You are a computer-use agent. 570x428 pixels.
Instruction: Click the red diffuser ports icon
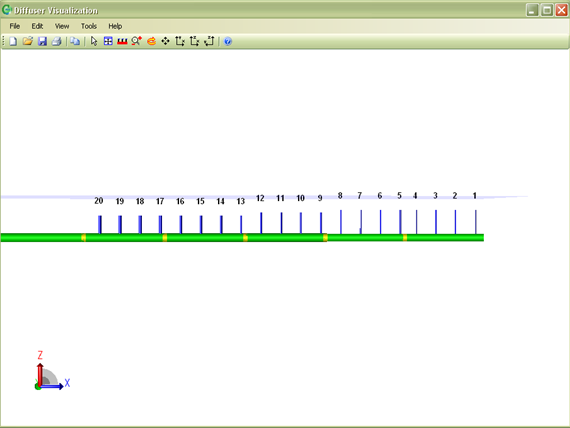tap(122, 41)
